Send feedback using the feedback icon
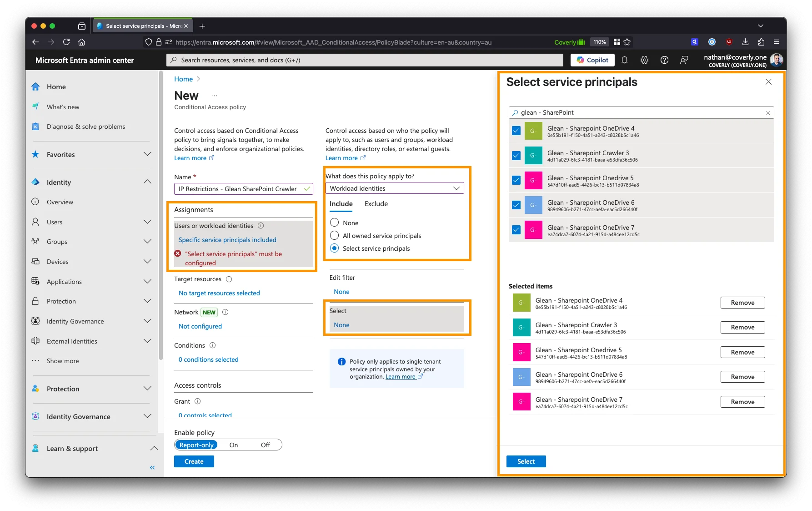This screenshot has width=812, height=511. [x=684, y=60]
